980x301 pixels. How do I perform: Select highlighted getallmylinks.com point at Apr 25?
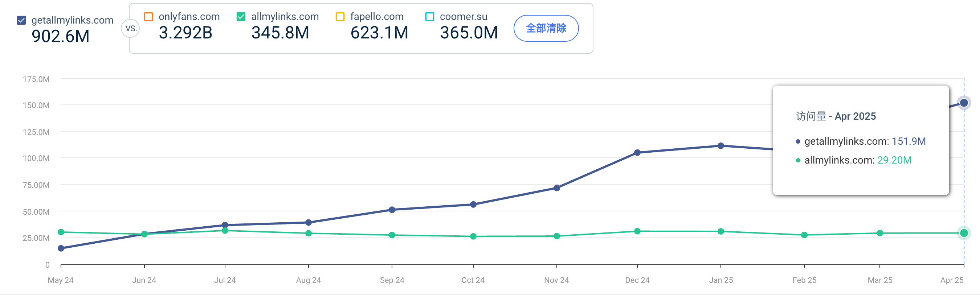point(964,103)
